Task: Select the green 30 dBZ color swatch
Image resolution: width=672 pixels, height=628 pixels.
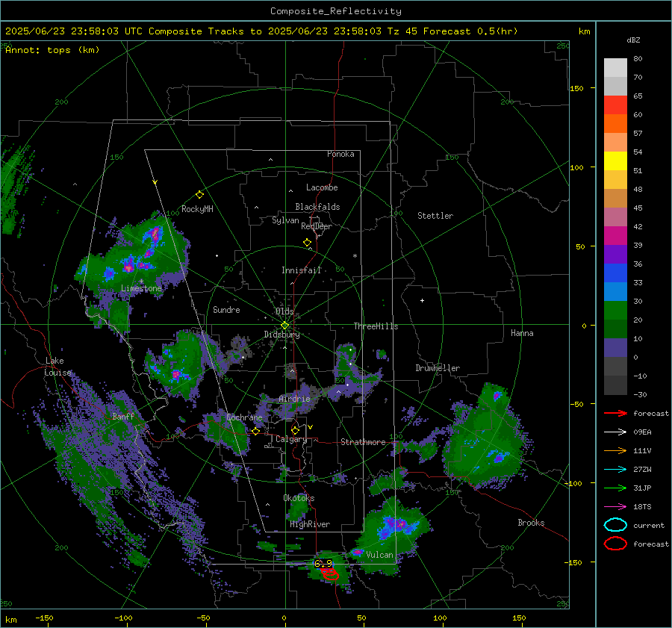Action: (x=615, y=310)
